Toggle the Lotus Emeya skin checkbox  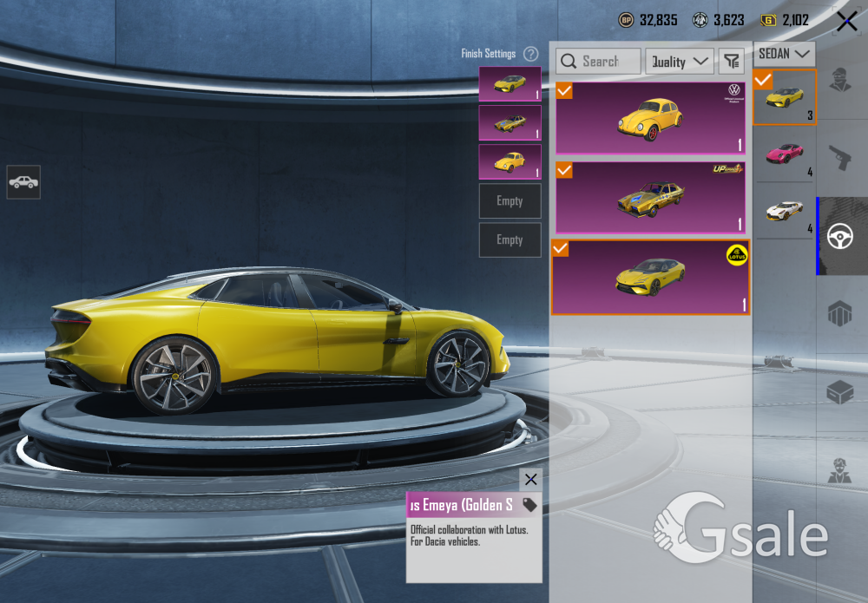click(x=561, y=249)
